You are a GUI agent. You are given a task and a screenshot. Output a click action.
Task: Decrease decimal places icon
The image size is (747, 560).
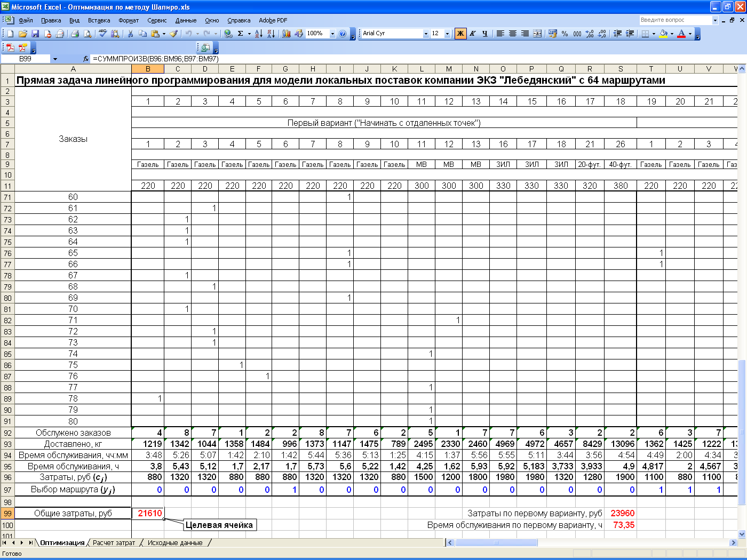[602, 34]
